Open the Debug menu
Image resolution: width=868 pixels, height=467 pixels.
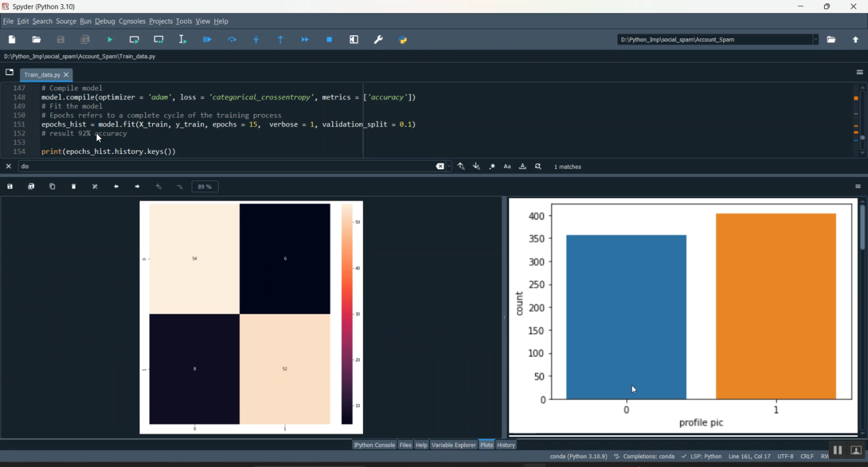[x=105, y=21]
